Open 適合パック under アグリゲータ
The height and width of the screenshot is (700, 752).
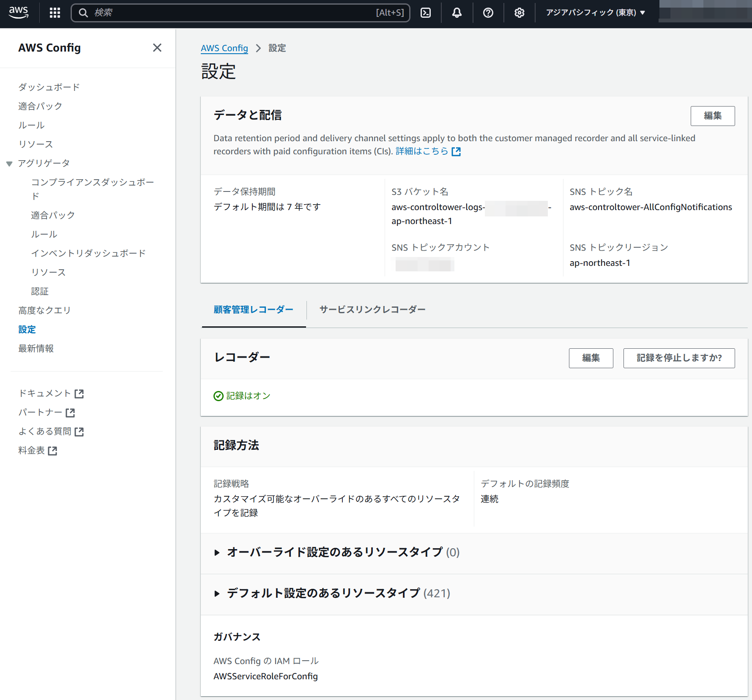click(x=53, y=215)
